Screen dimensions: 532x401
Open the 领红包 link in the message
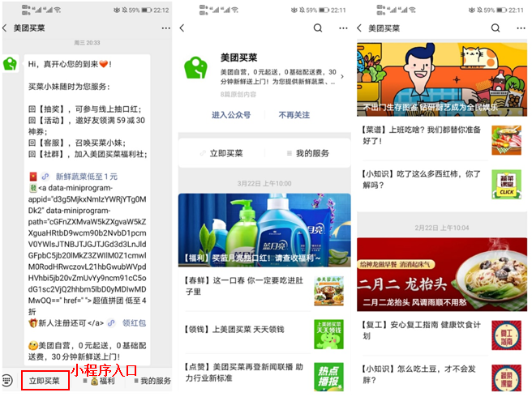pyautogui.click(x=134, y=323)
